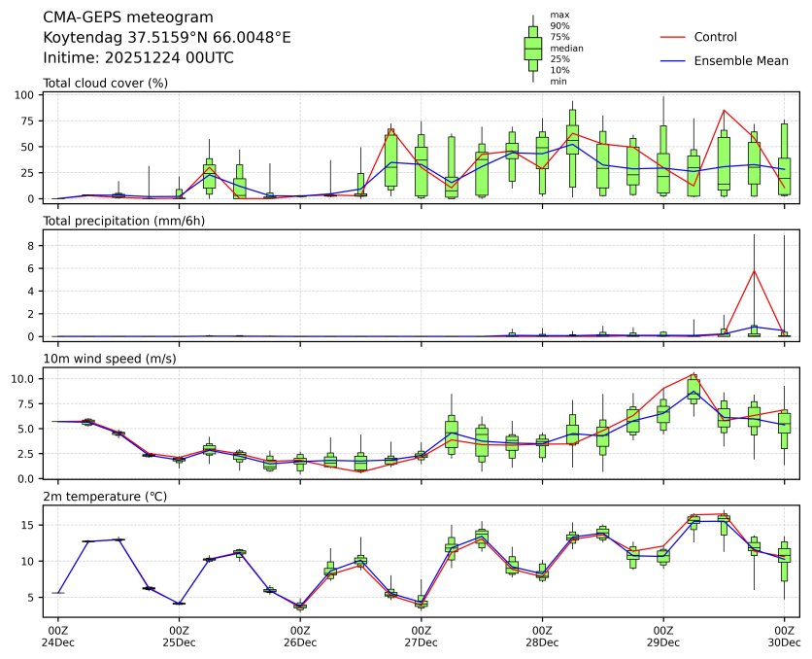Click the 2m temperature panel title
This screenshot has height=659, width=812.
coord(107,498)
